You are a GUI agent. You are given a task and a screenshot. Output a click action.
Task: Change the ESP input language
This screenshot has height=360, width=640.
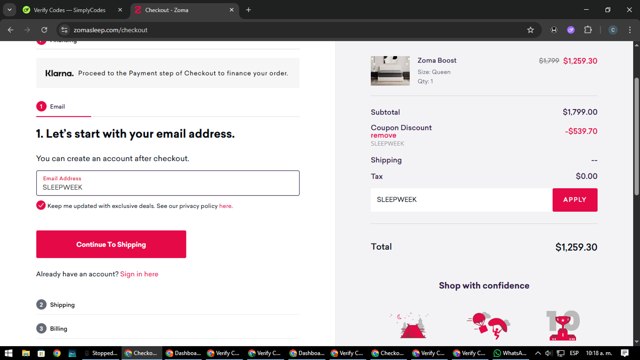(574, 353)
